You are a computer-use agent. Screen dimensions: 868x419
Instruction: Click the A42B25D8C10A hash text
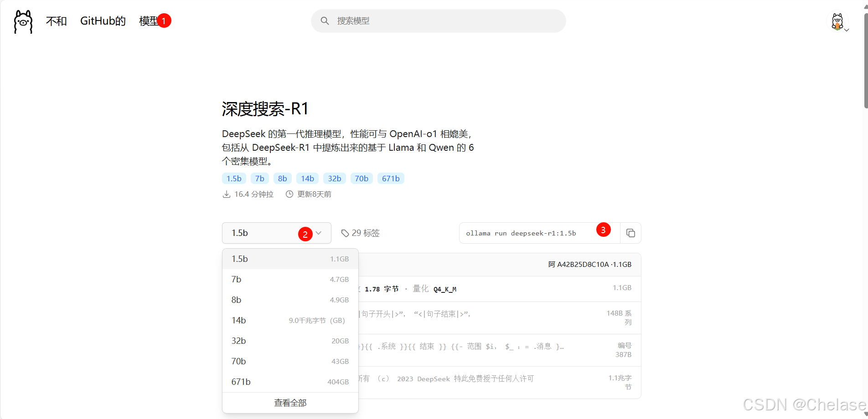click(583, 265)
